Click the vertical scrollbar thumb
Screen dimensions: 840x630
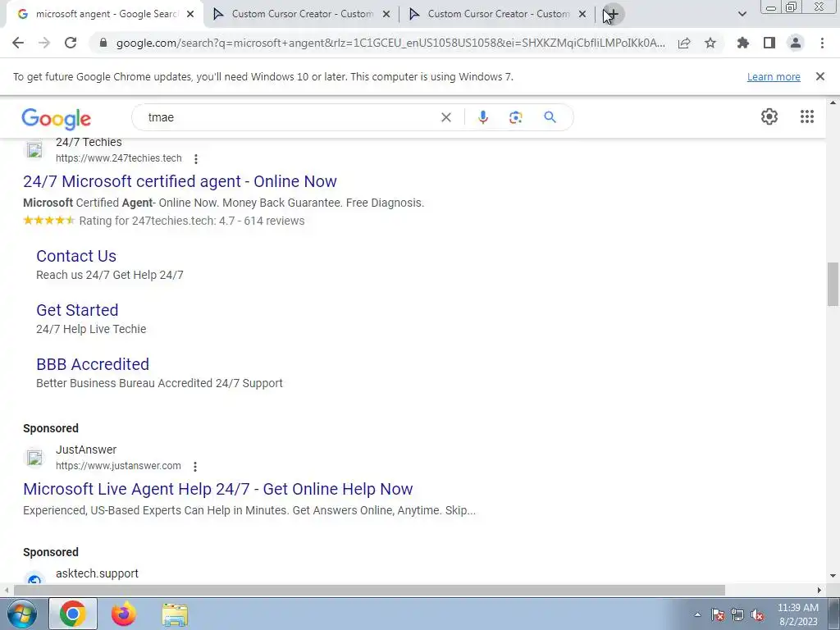coord(833,284)
